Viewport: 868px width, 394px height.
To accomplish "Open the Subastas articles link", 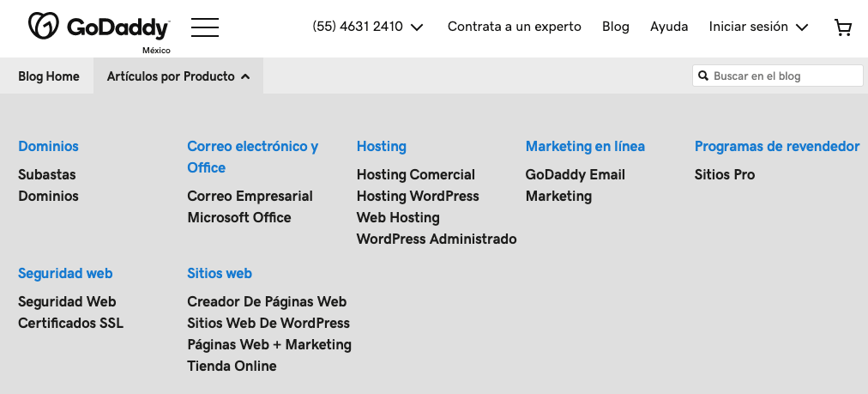I will (47, 174).
